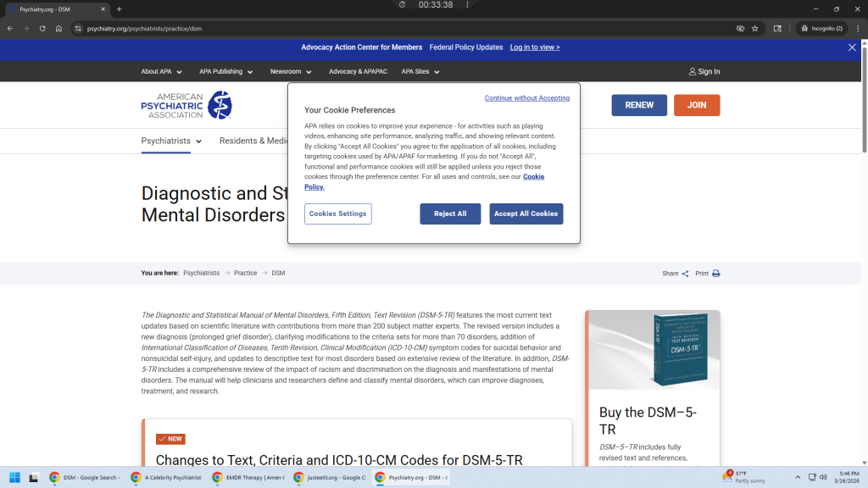Open Advocacy & APAPAC menu item

(358, 72)
